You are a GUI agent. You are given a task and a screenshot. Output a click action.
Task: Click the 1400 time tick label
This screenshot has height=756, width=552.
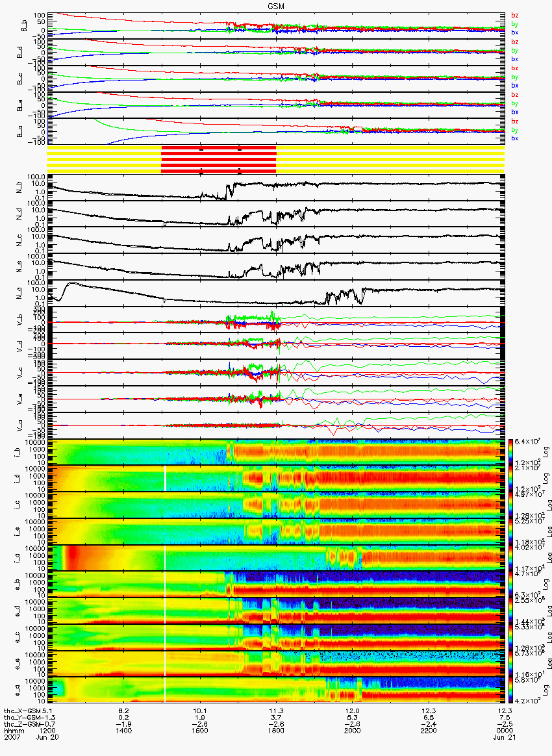pyautogui.click(x=124, y=730)
